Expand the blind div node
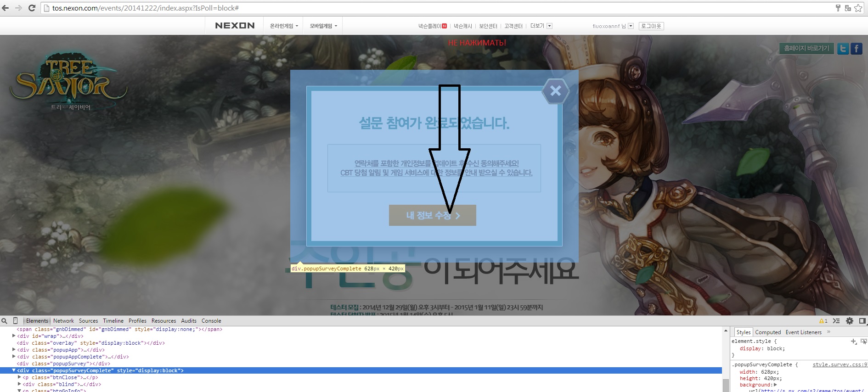Image resolution: width=868 pixels, height=392 pixels. point(19,384)
